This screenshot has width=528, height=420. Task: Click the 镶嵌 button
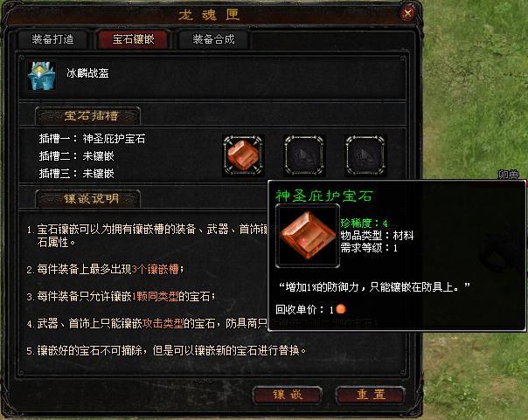(x=288, y=395)
